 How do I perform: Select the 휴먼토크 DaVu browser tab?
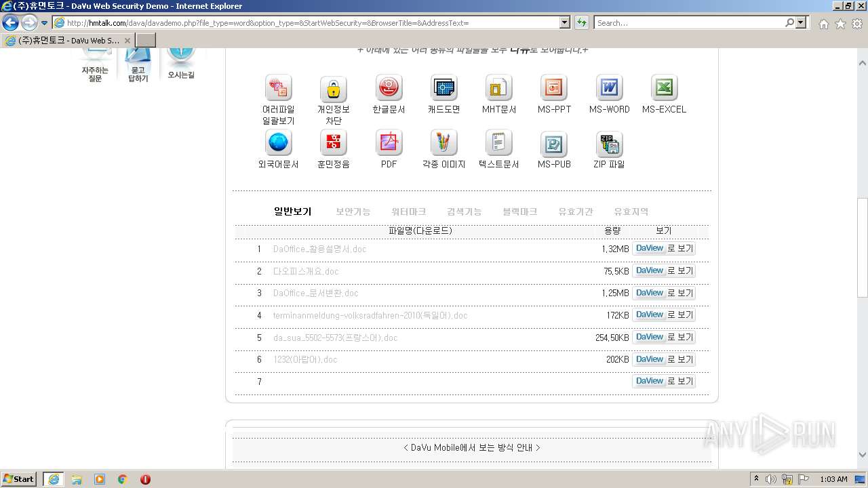[67, 41]
